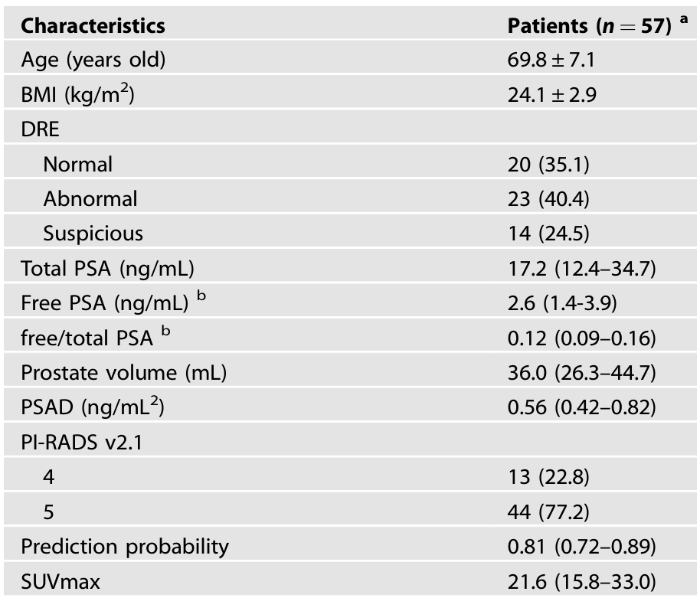This screenshot has height=598, width=700.
Task: Select the PI-RADS 4 value 13 (22.8)
Action: (x=548, y=477)
